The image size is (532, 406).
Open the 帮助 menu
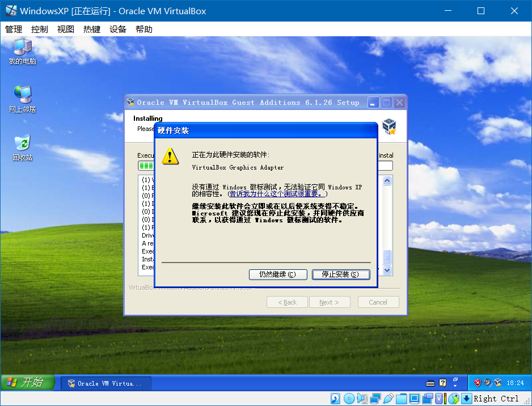point(144,29)
